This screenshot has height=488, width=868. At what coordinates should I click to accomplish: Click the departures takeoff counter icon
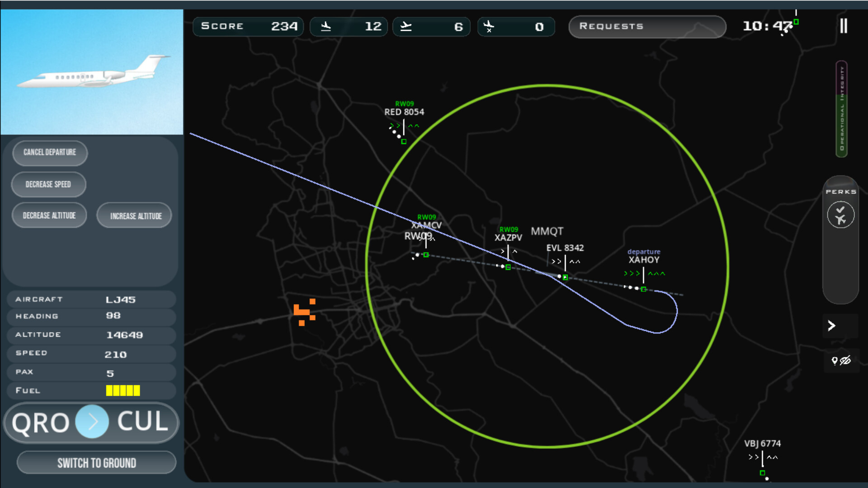pyautogui.click(x=406, y=26)
